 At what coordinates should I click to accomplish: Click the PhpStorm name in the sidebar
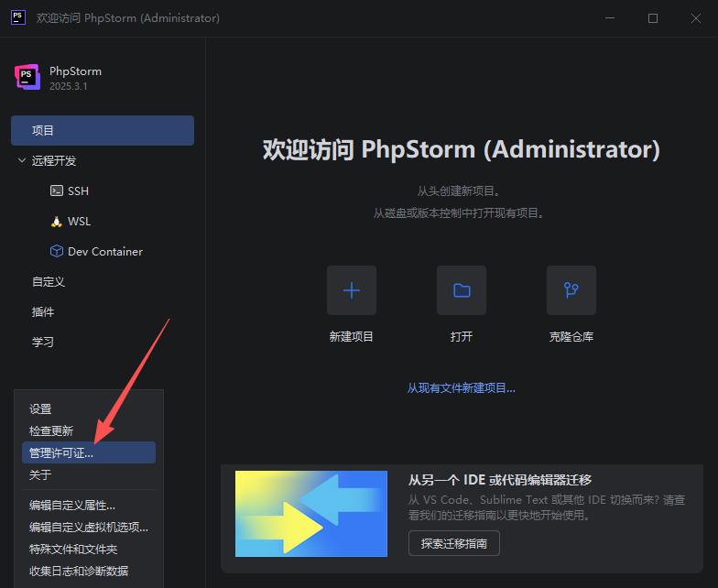tap(75, 71)
